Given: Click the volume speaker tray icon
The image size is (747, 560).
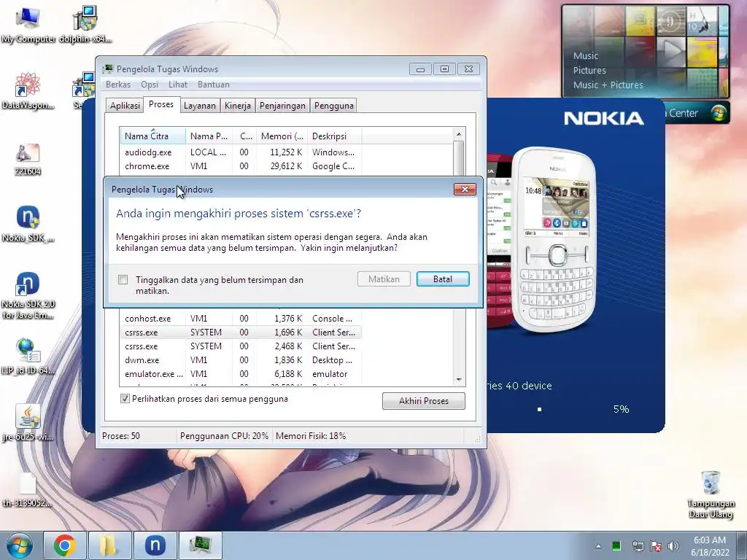Looking at the screenshot, I should pyautogui.click(x=673, y=546).
